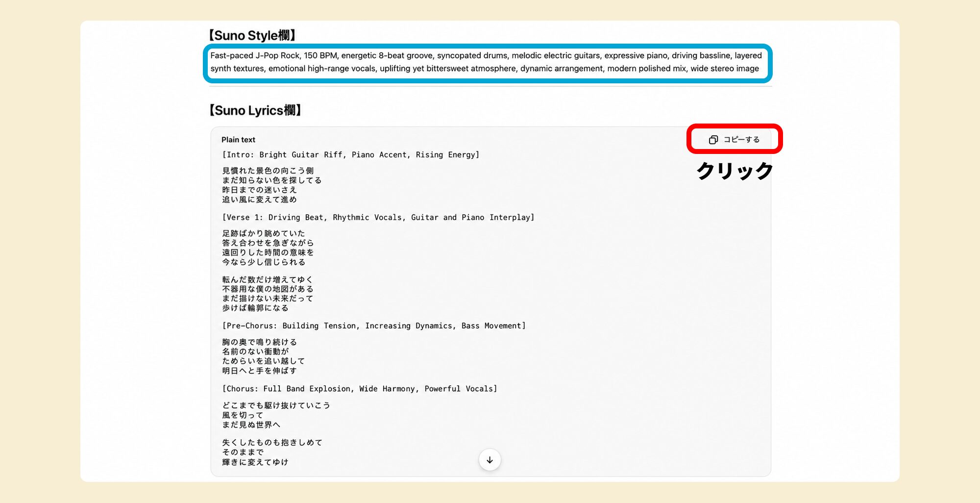This screenshot has width=980, height=503.
Task: Click the line '明日へと手を伸ばす'
Action: pyautogui.click(x=260, y=371)
